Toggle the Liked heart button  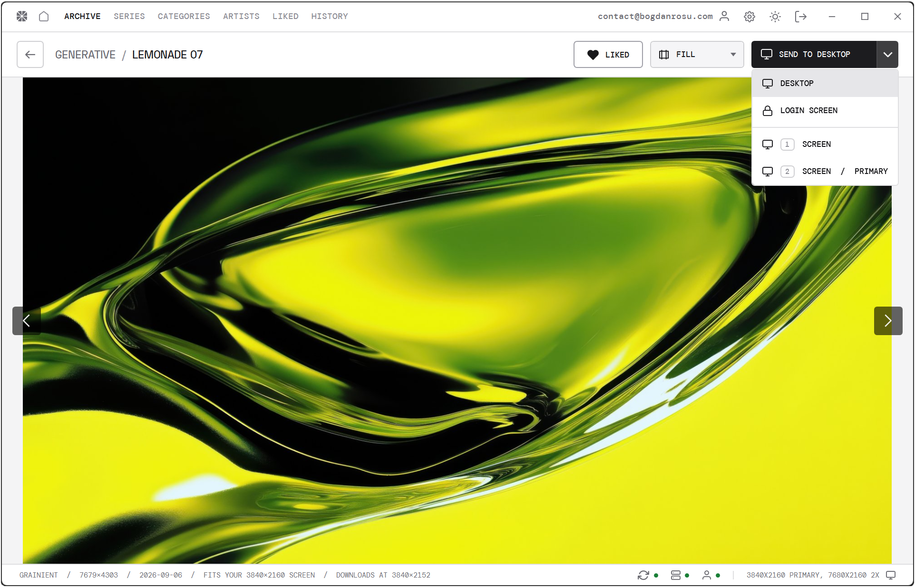pos(608,54)
